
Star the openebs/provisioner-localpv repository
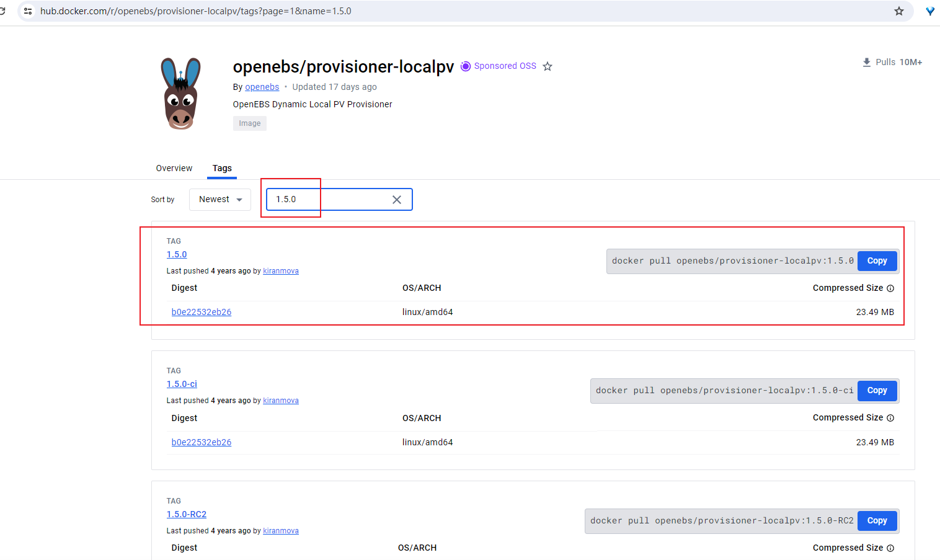point(548,66)
